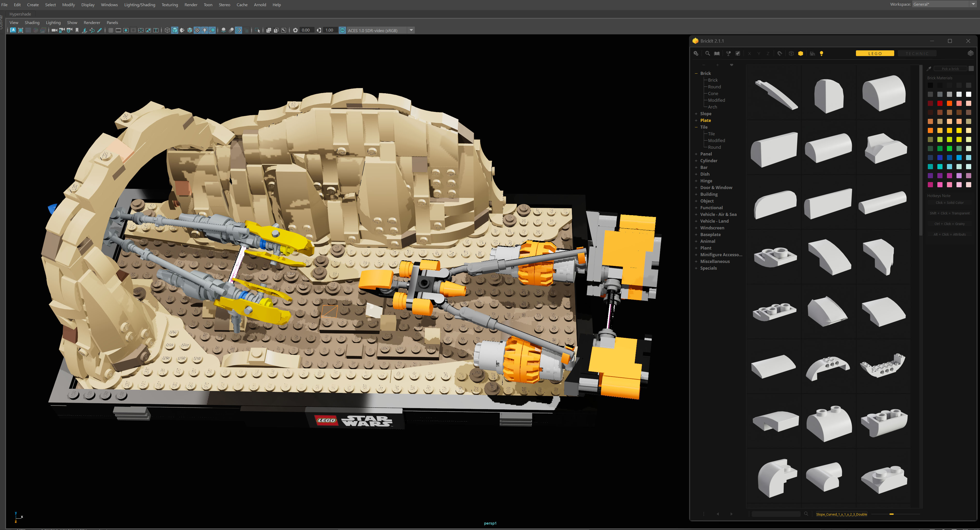Expand the Minifigure Accessories category
This screenshot has height=530, width=980.
pos(696,255)
